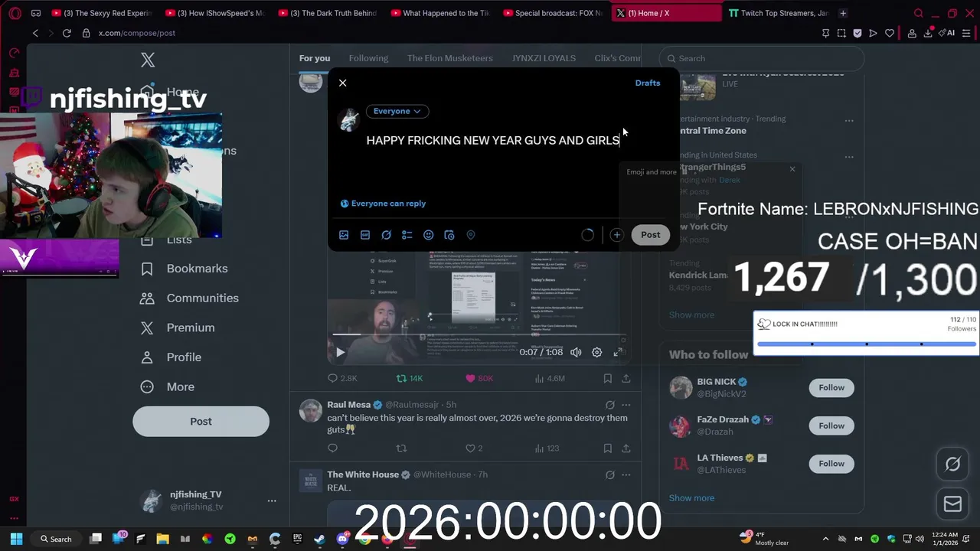The image size is (980, 551).
Task: Open browser AI assistant button
Action: pos(948,33)
